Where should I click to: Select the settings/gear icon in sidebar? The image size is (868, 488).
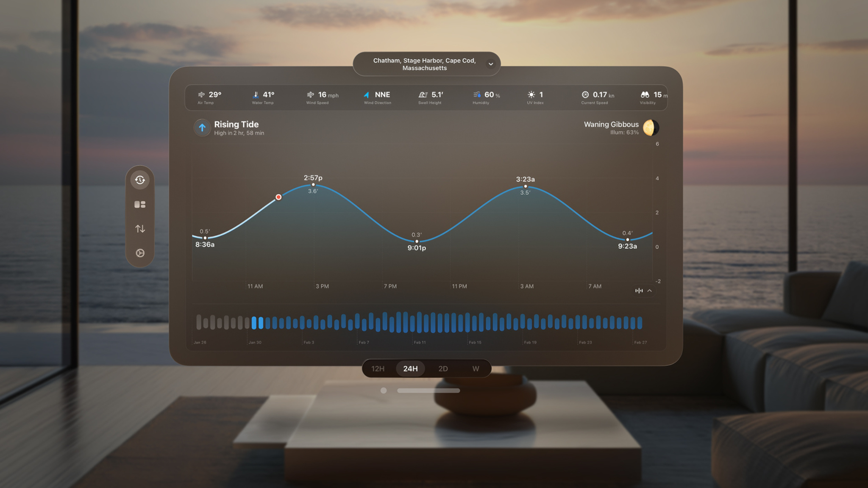(140, 252)
